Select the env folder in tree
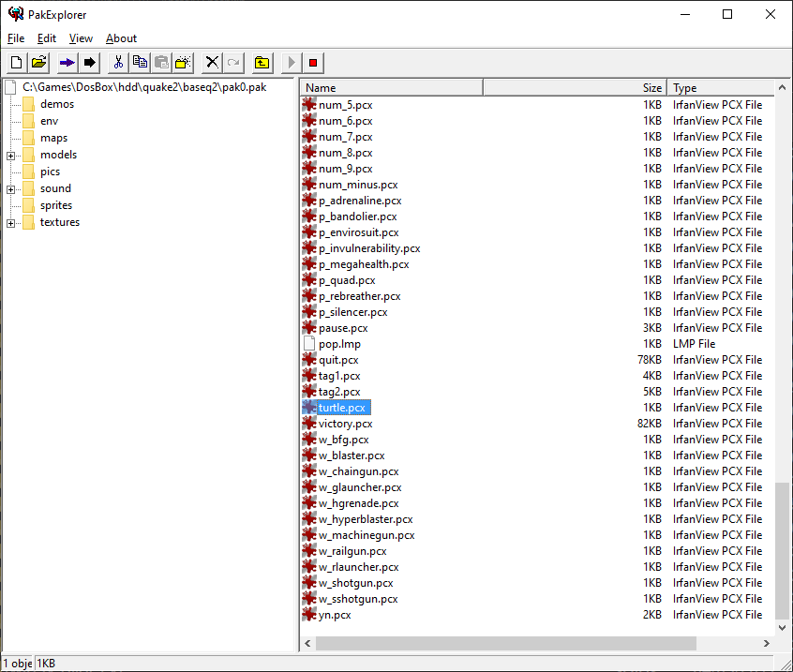 [x=49, y=121]
